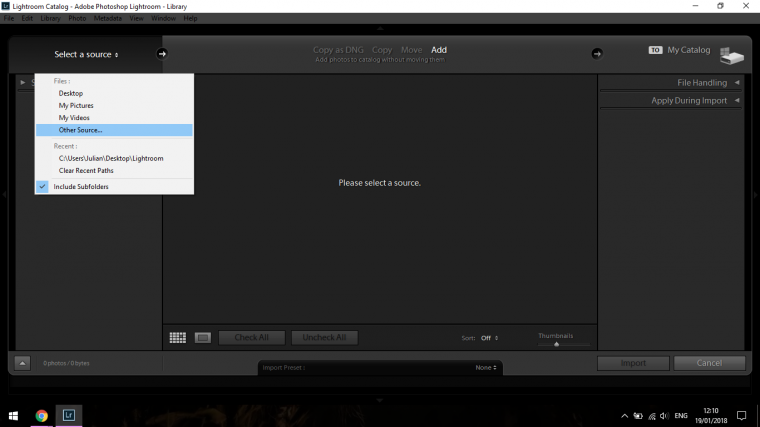
Task: Open the View menu
Action: 136,18
